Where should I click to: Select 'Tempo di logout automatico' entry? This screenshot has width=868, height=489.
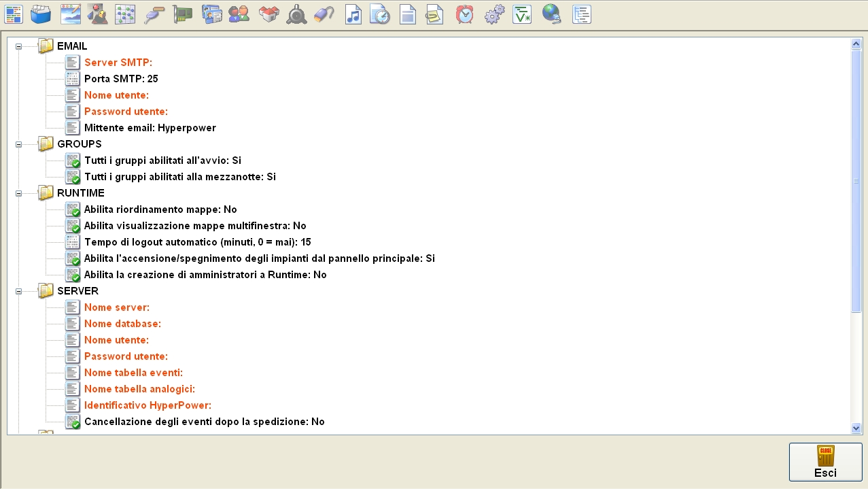point(197,242)
